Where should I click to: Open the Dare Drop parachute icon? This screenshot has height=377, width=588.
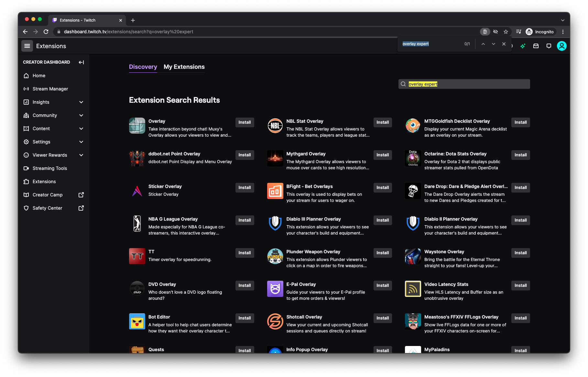[x=413, y=191]
